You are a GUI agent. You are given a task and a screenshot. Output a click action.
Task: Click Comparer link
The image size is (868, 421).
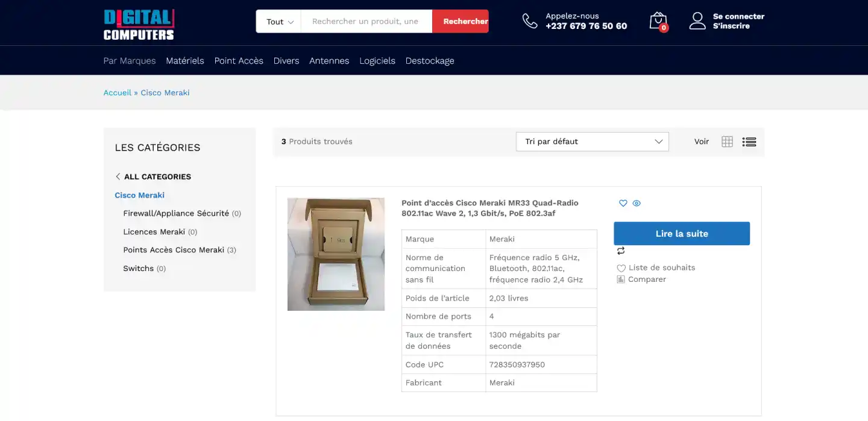click(647, 279)
